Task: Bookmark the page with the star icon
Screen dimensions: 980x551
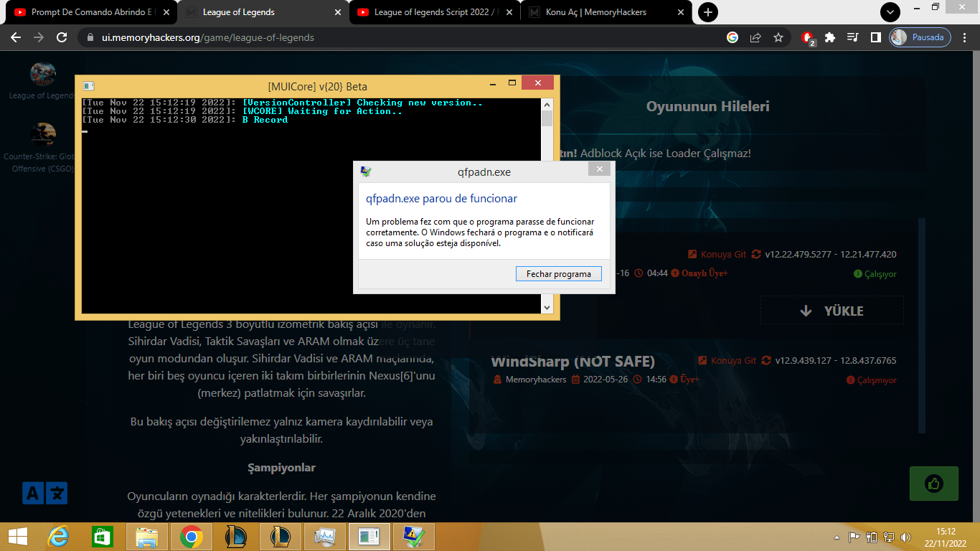Action: (778, 37)
